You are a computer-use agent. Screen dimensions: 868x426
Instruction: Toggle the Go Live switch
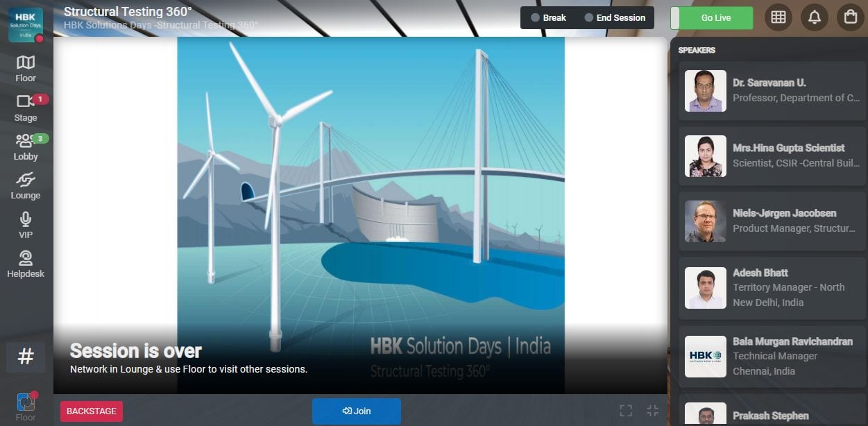(x=711, y=18)
